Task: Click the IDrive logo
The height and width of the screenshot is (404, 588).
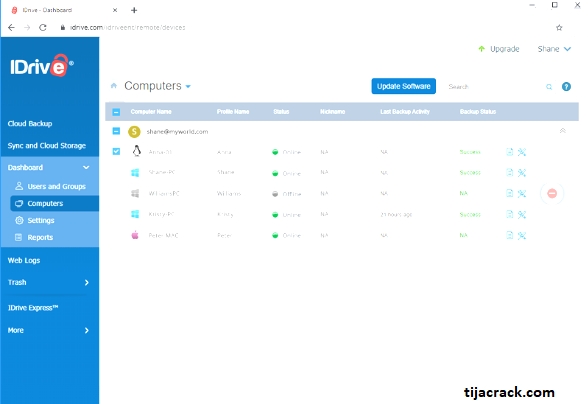Action: (42, 66)
